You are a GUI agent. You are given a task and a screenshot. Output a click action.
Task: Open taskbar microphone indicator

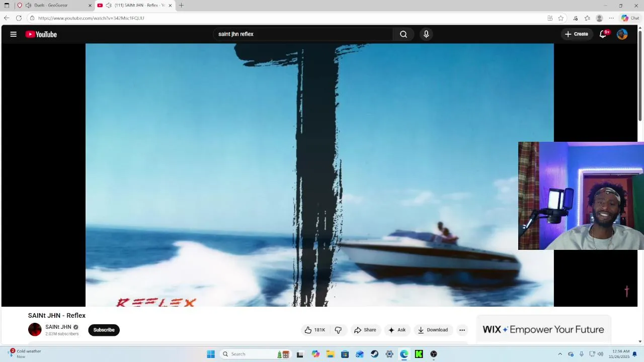coord(582,354)
